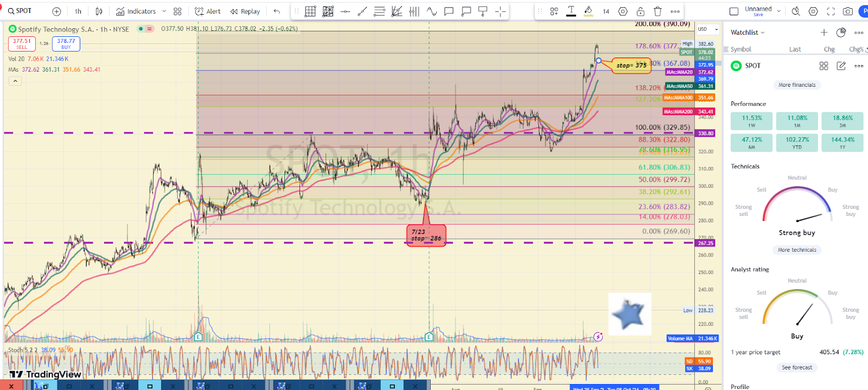Sort watchlist by Chg column
The width and height of the screenshot is (868, 390).
[x=829, y=49]
